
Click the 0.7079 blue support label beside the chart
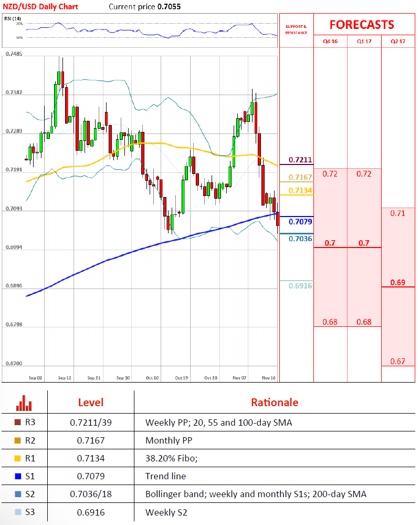[300, 222]
